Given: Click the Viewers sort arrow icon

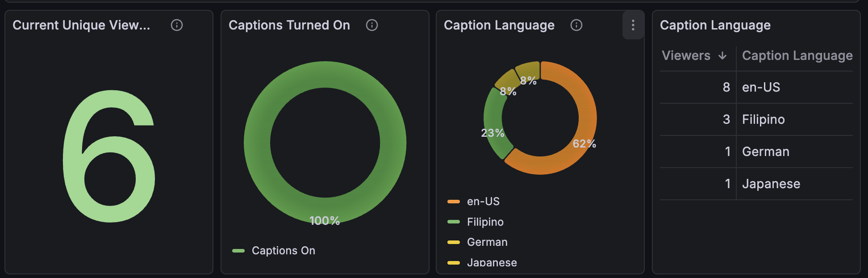Looking at the screenshot, I should point(722,56).
